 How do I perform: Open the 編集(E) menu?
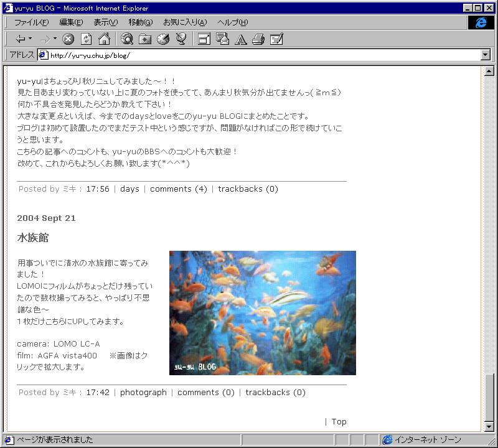coord(71,22)
